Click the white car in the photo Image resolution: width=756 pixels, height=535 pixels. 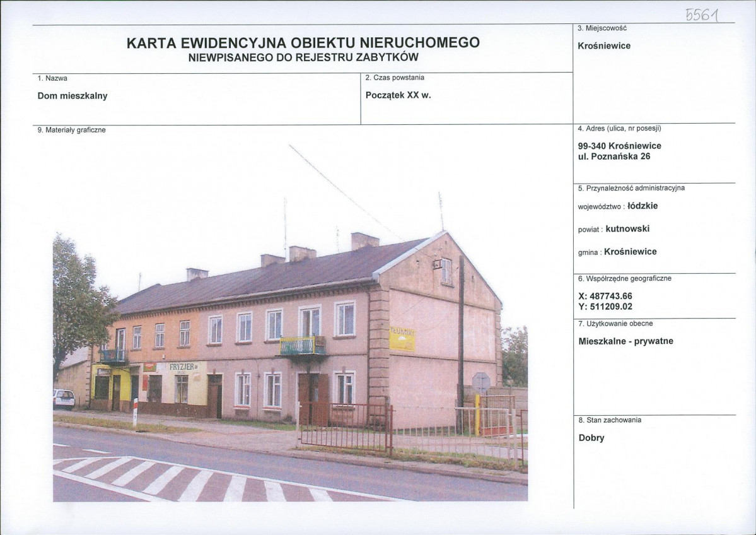coord(64,399)
